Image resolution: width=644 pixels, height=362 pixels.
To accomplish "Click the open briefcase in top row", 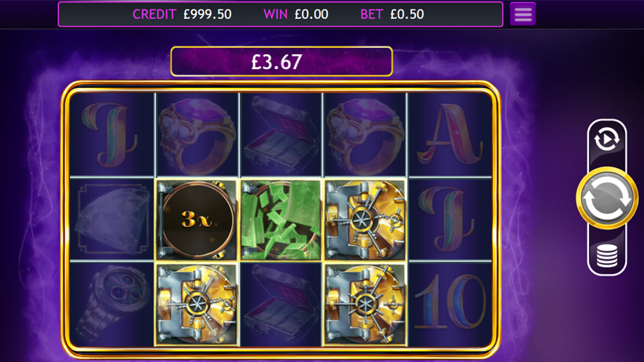I will point(281,134).
